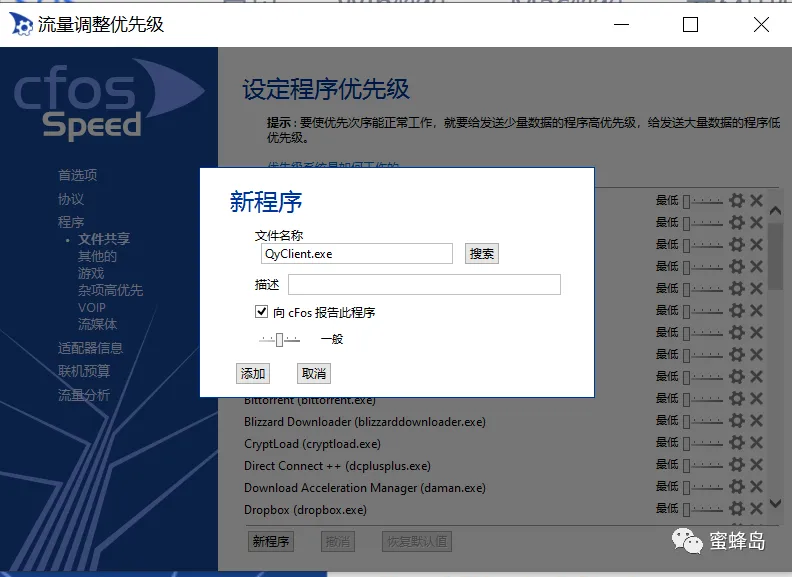Close the 流量调整优先级 window
Screen dimensions: 792x577
[x=761, y=24]
